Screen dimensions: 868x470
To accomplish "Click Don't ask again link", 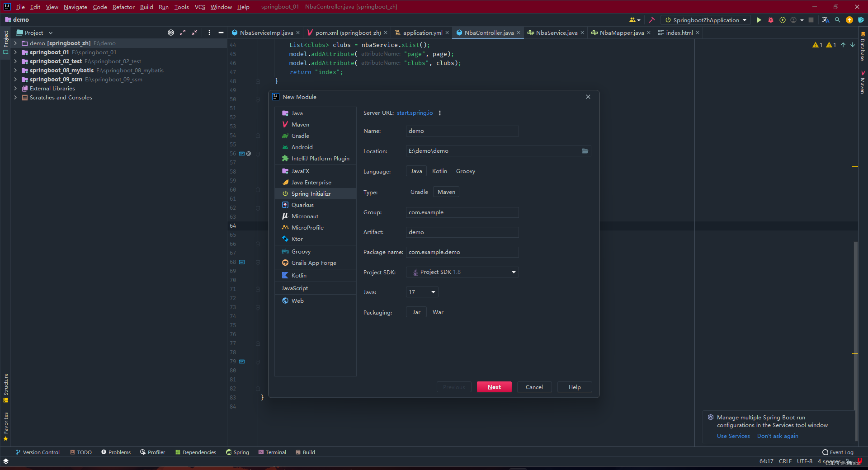I will [778, 436].
